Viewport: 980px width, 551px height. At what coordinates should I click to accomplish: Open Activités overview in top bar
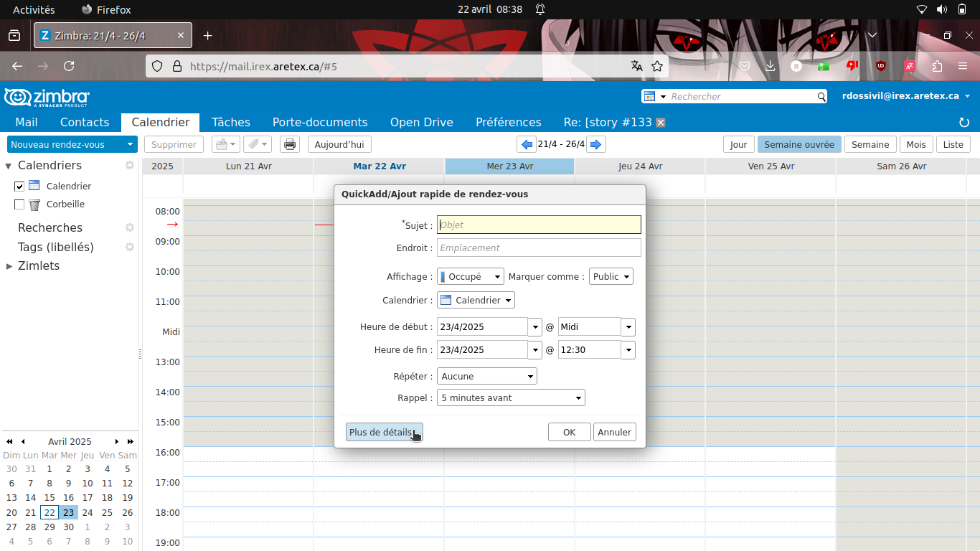pos(34,9)
